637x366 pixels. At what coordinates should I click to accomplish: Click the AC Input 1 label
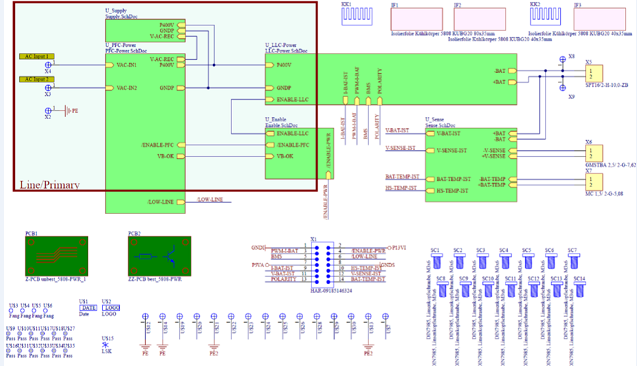click(37, 56)
